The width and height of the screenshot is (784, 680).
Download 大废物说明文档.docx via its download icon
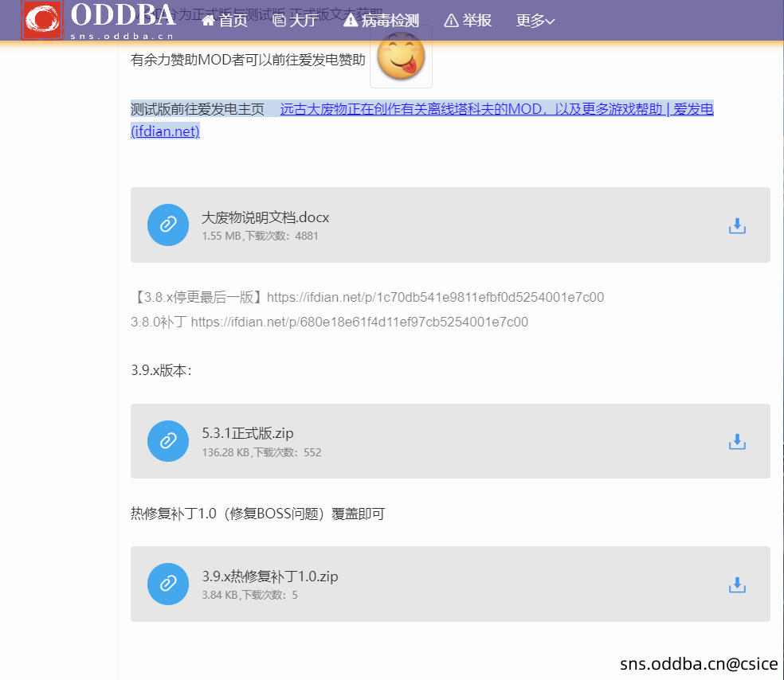coord(736,225)
